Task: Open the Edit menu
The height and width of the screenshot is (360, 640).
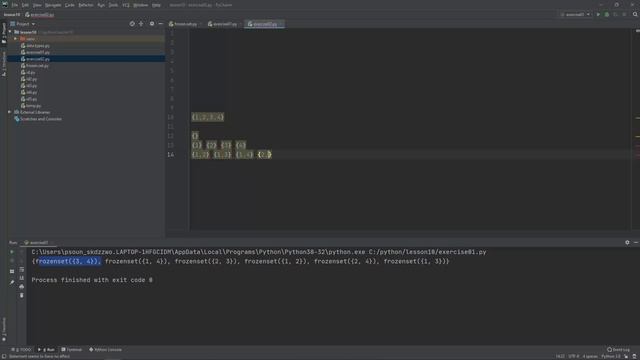Action: click(x=25, y=5)
